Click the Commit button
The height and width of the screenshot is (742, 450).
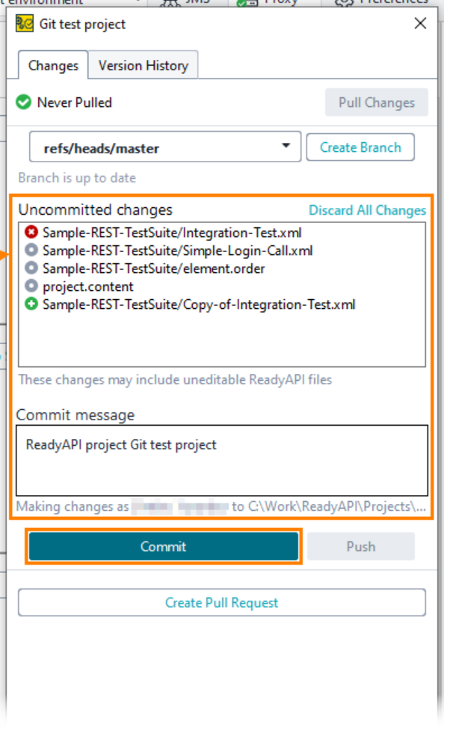click(x=163, y=547)
